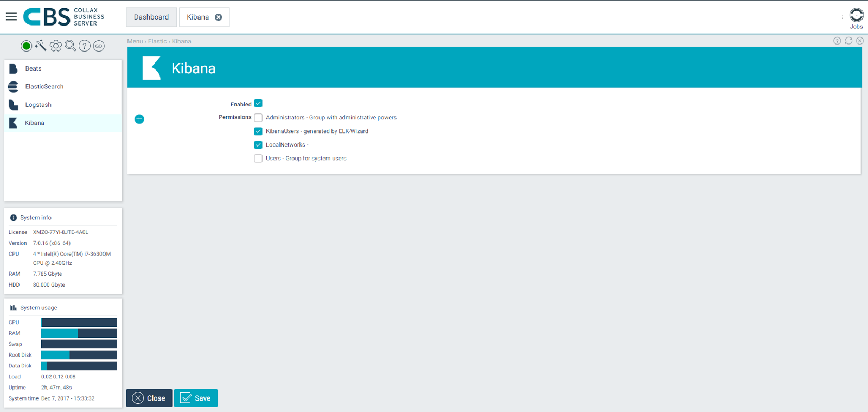Click the CBS Collax Business Server logo
This screenshot has height=412, width=868.
tap(64, 17)
